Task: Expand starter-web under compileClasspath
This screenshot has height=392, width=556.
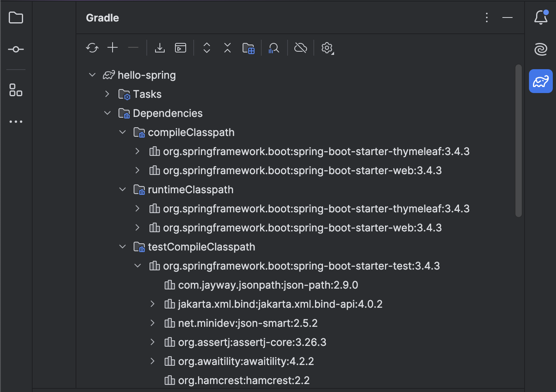Action: pos(138,170)
